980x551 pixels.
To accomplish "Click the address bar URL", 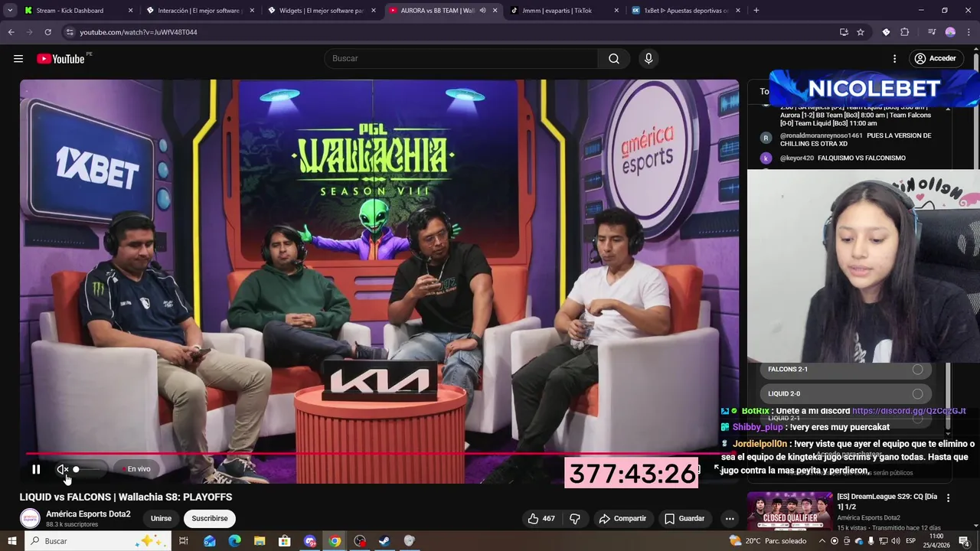I will [139, 32].
